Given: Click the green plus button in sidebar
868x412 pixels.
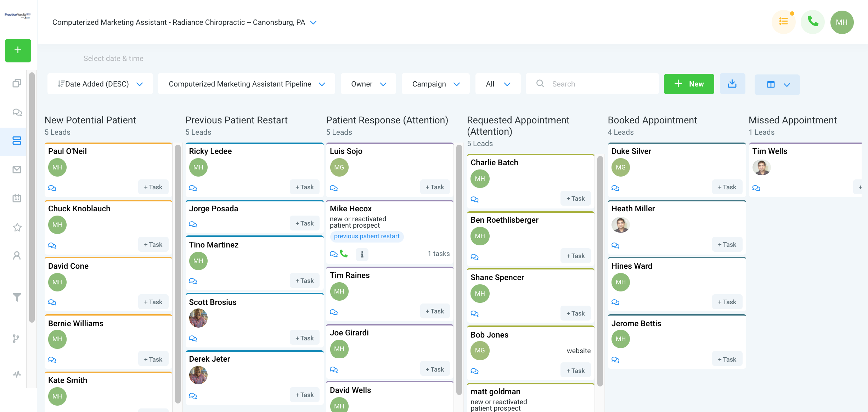Looking at the screenshot, I should 18,50.
